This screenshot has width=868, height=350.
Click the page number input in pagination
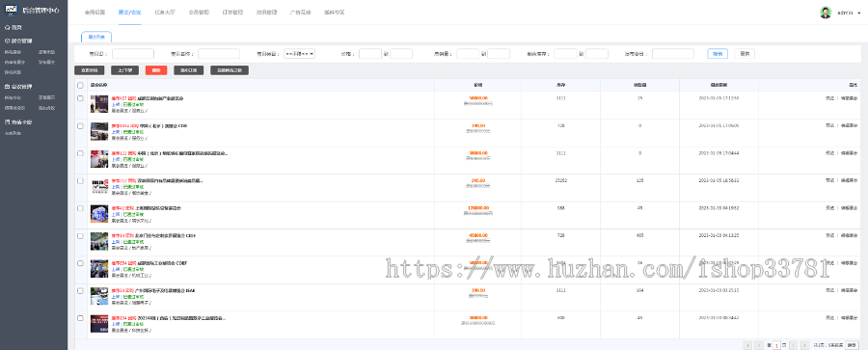click(776, 345)
